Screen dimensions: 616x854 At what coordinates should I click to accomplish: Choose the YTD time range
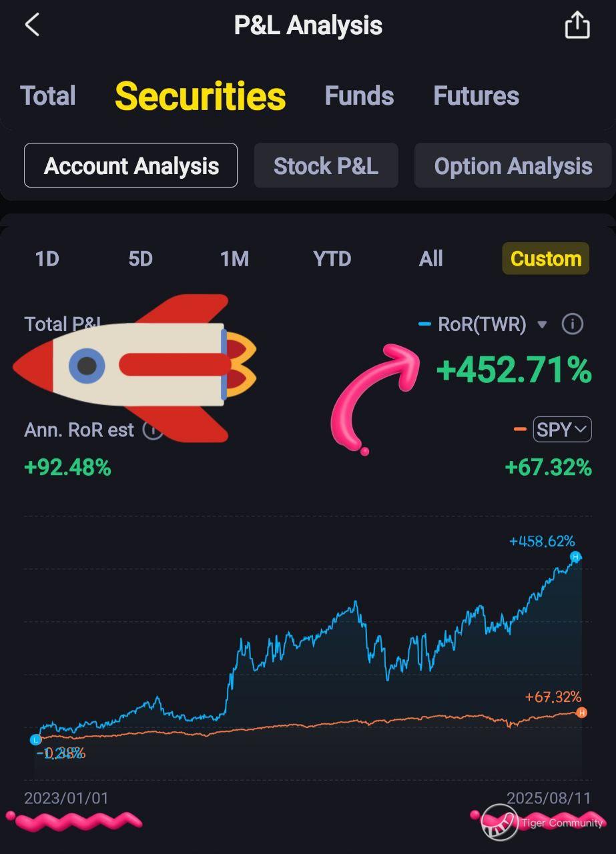[332, 259]
